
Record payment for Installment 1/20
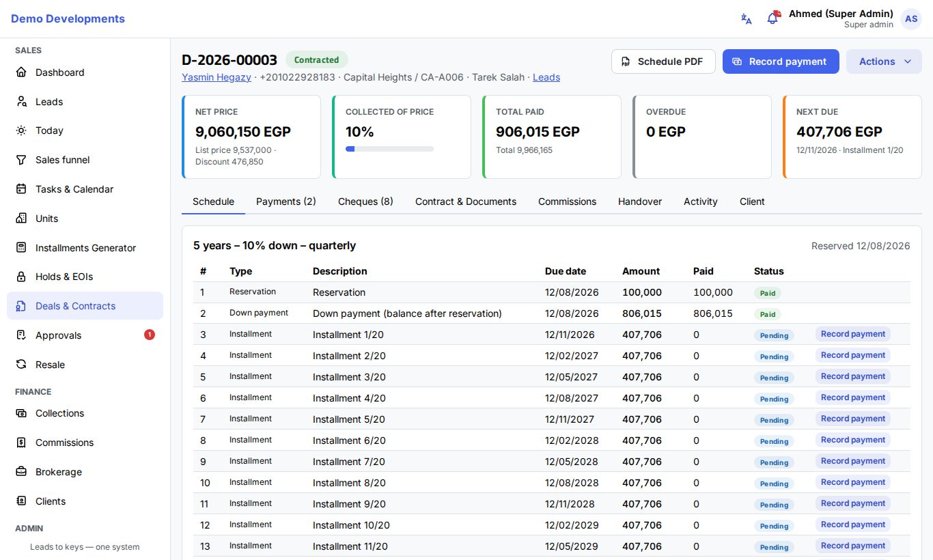pos(853,334)
